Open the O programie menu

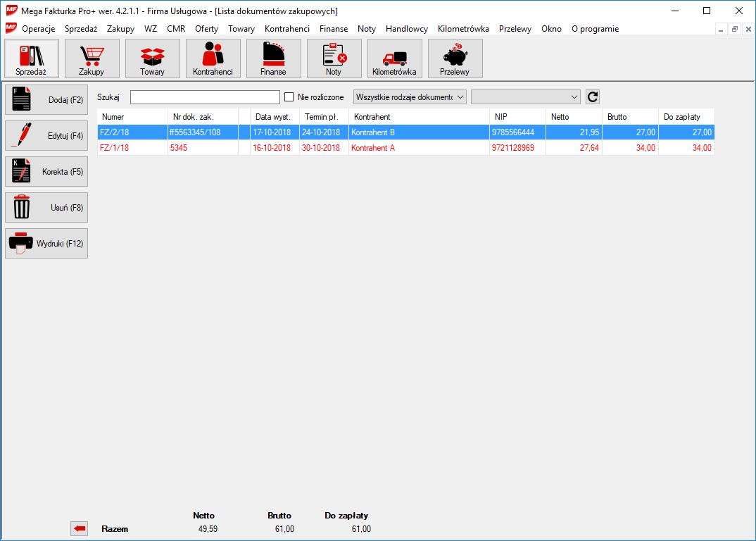595,29
